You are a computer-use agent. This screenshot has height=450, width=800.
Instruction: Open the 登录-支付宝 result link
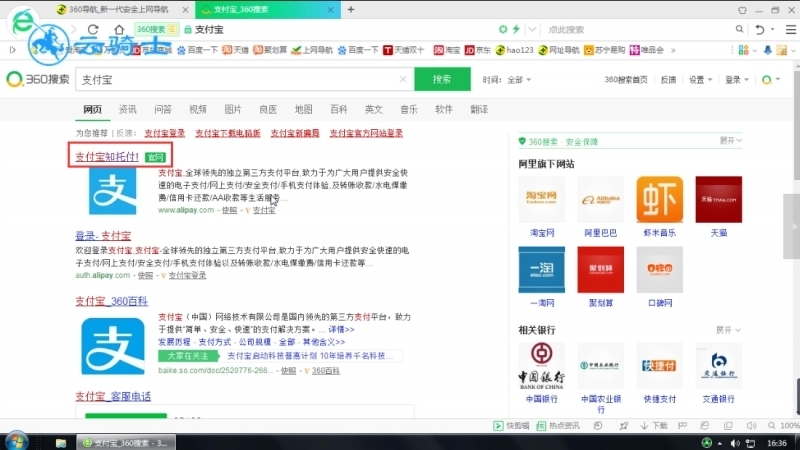tap(103, 236)
